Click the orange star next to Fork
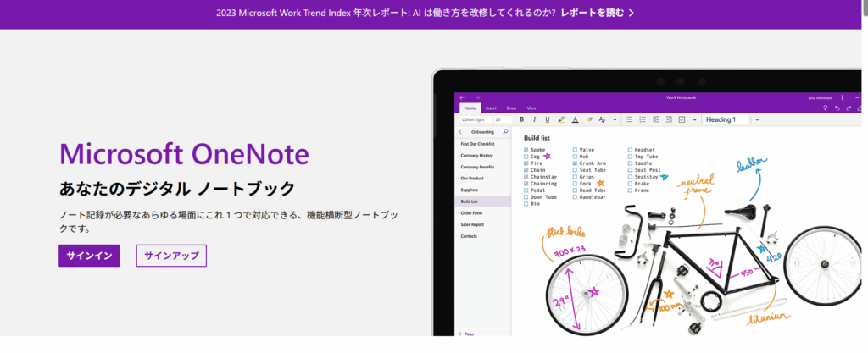The width and height of the screenshot is (868, 353). pos(601,183)
